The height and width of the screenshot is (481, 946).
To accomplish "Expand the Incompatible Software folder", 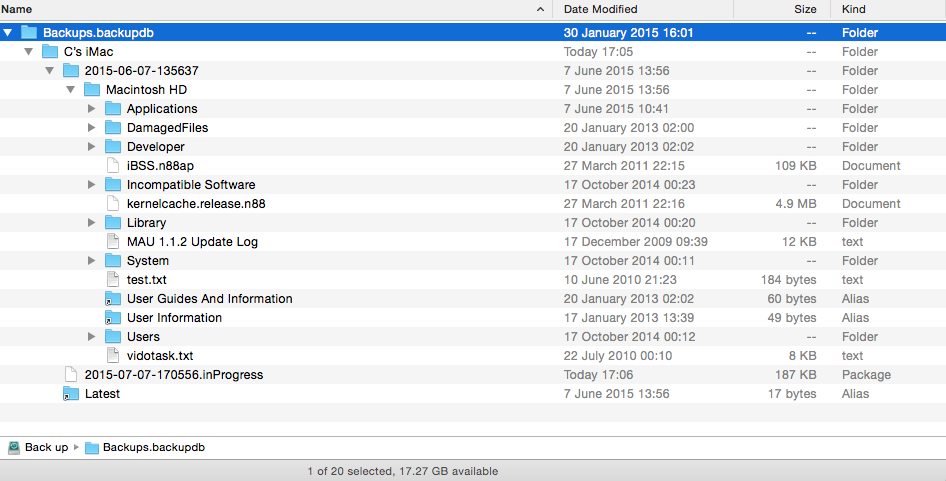I will click(x=92, y=185).
